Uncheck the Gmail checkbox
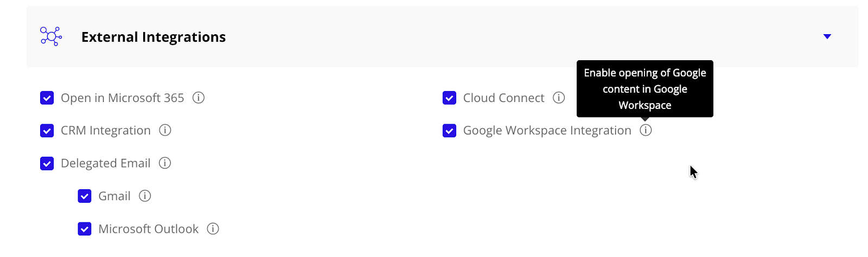868x257 pixels. tap(85, 196)
